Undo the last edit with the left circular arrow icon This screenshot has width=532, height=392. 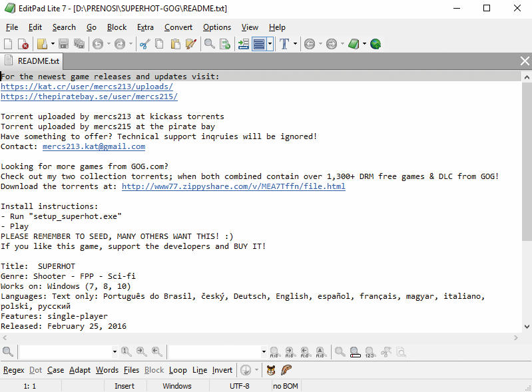[x=98, y=44]
